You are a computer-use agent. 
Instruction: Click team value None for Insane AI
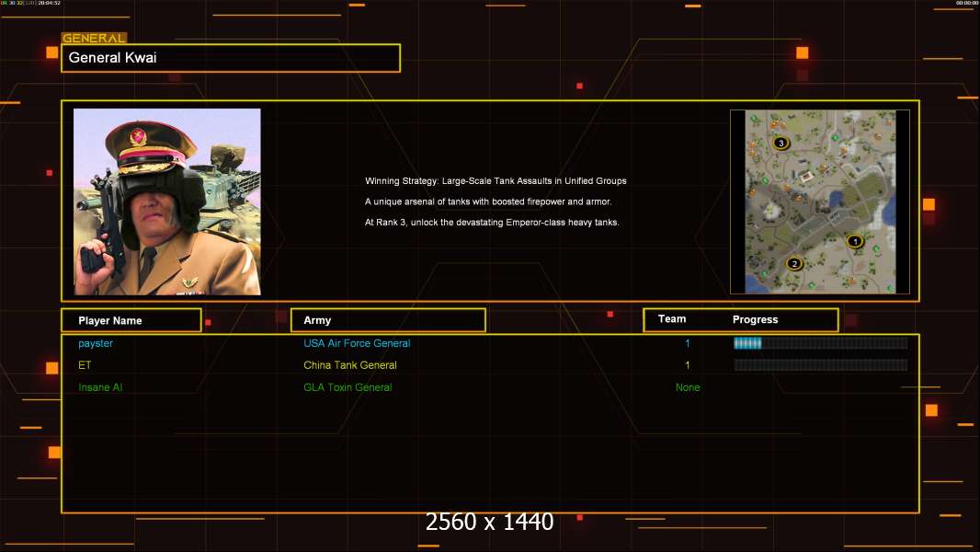click(x=688, y=387)
